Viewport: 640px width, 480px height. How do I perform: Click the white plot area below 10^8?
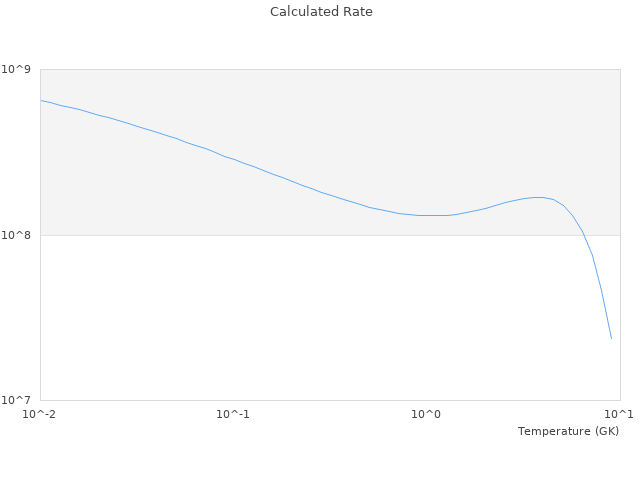click(x=300, y=320)
